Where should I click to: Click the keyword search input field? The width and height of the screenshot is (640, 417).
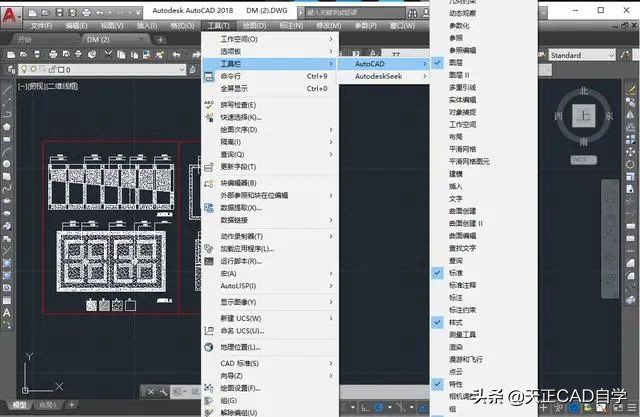tap(354, 13)
